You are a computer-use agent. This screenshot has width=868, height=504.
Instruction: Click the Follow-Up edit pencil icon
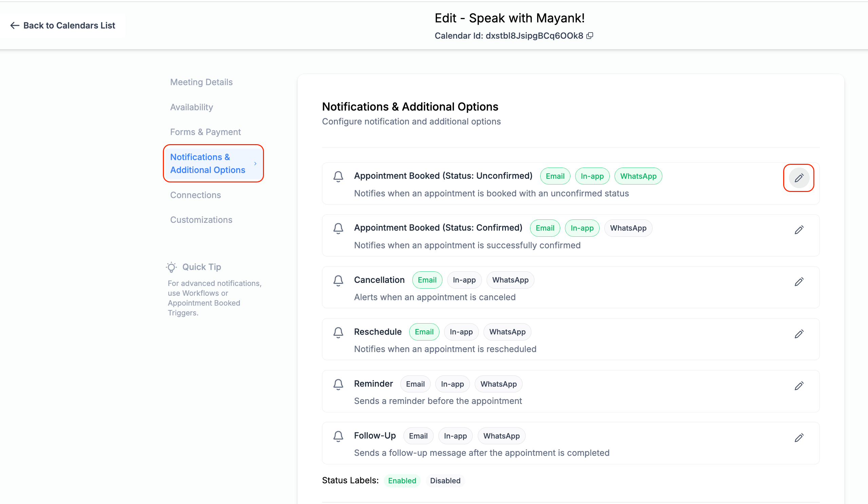799,438
